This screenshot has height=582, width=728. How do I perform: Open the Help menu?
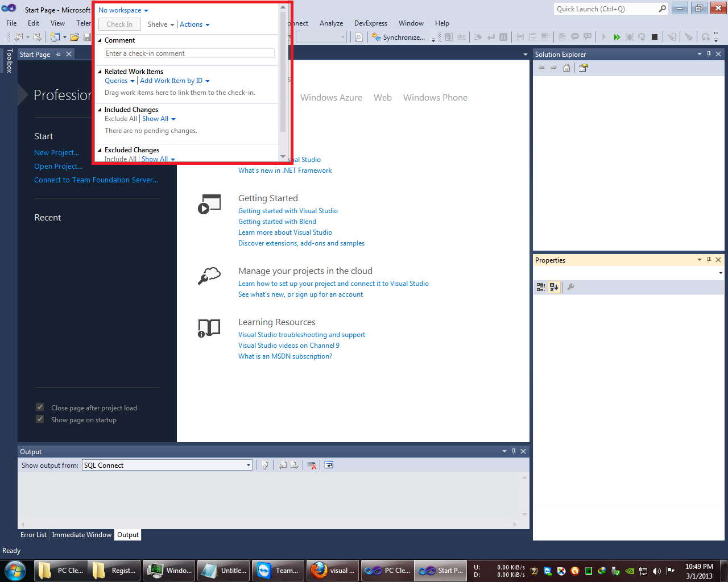tap(442, 23)
